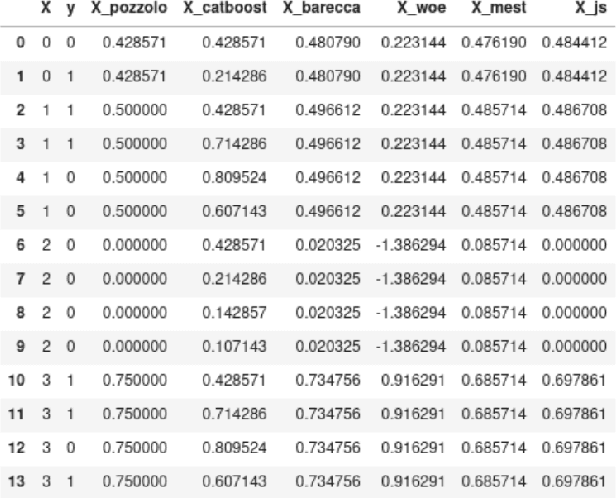Click X_mest value 0.085714 in row 6

tap(494, 245)
